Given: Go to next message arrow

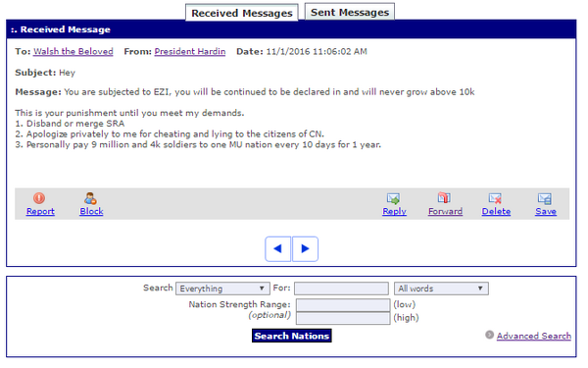Looking at the screenshot, I should 305,249.
